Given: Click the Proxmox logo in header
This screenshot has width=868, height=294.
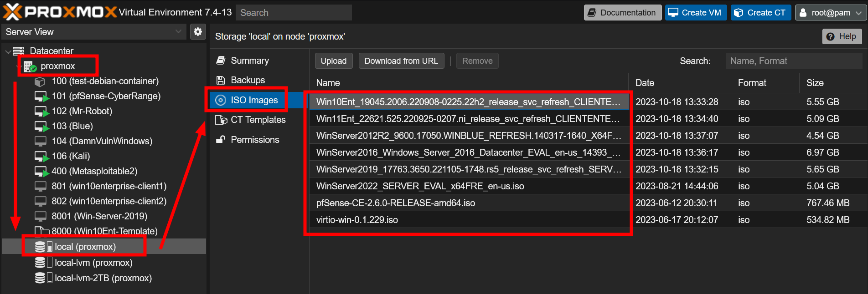Looking at the screenshot, I should click(x=59, y=12).
